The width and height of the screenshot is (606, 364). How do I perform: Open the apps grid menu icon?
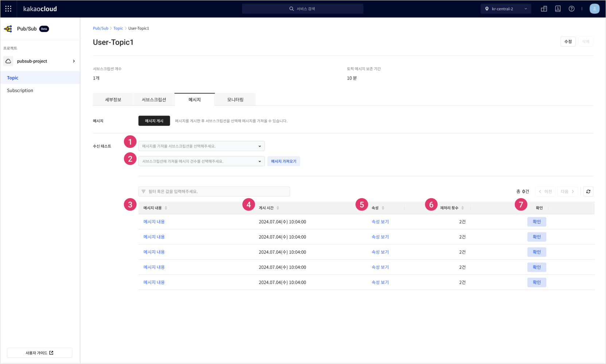(8, 9)
